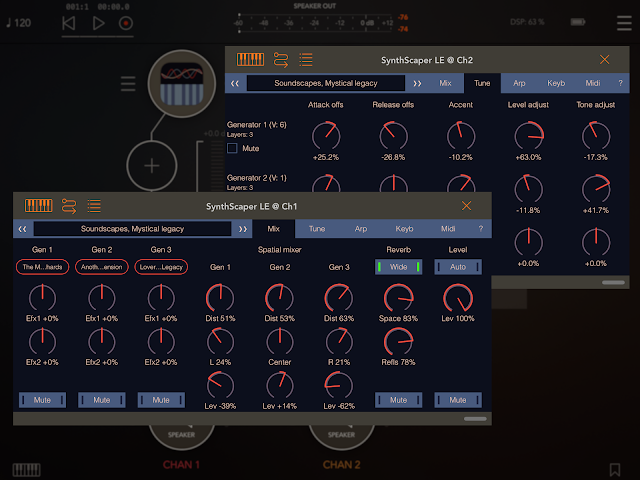The height and width of the screenshot is (480, 640).
Task: Click Generator 1 Level adjust +63.0% knob
Action: [x=529, y=136]
